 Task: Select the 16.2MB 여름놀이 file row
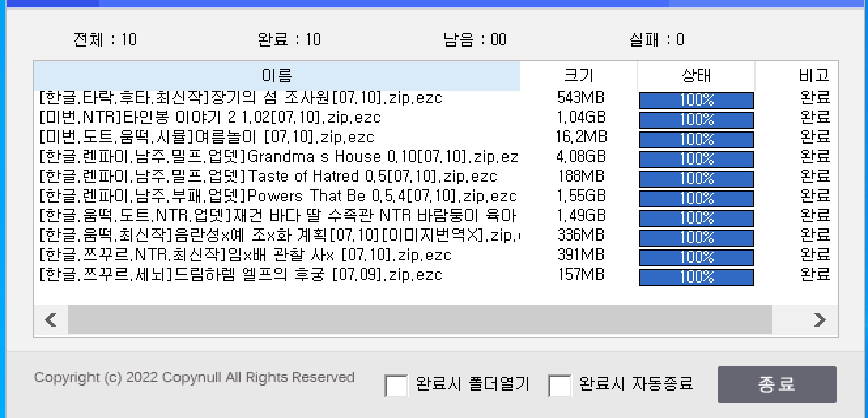click(207, 137)
